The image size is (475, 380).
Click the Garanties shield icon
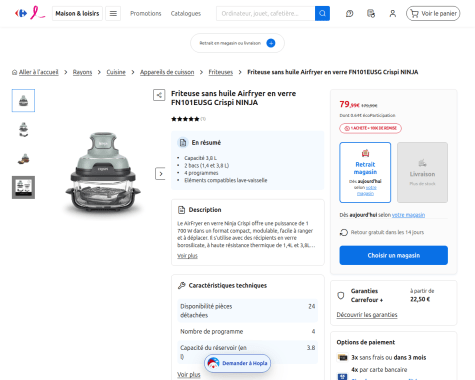[341, 295]
